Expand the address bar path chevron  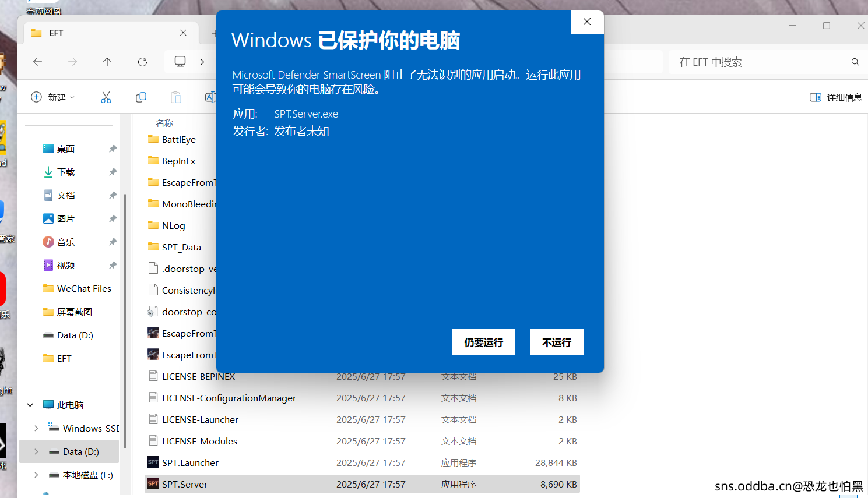(202, 62)
